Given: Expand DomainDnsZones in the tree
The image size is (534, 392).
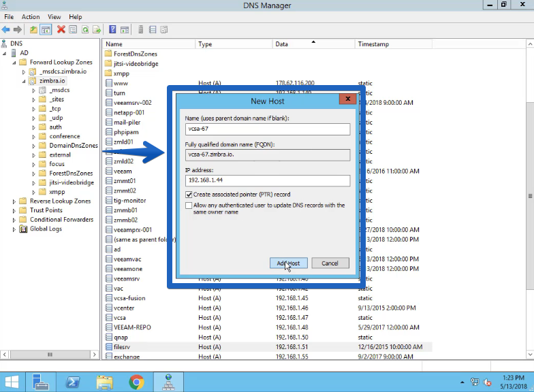Looking at the screenshot, I should click(33, 146).
